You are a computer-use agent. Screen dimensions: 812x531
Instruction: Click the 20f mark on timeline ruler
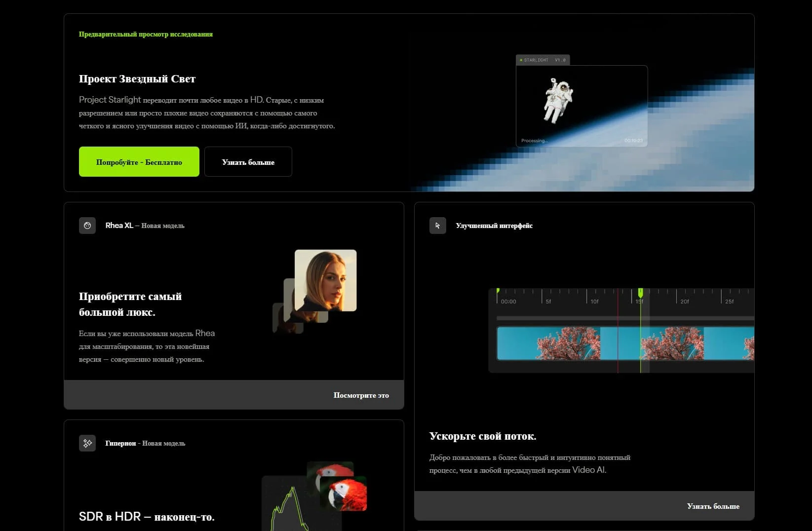pyautogui.click(x=684, y=301)
